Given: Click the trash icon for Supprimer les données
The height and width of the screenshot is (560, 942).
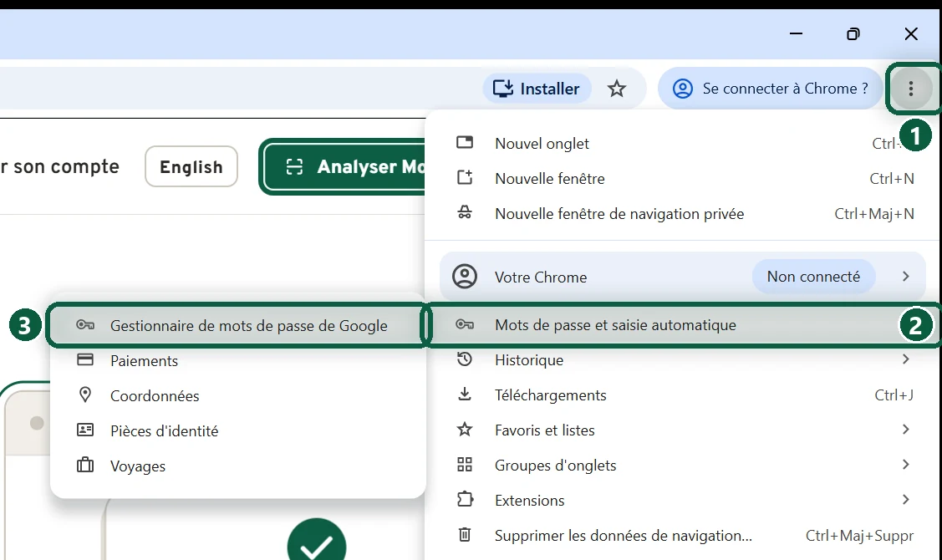Looking at the screenshot, I should pyautogui.click(x=465, y=534).
